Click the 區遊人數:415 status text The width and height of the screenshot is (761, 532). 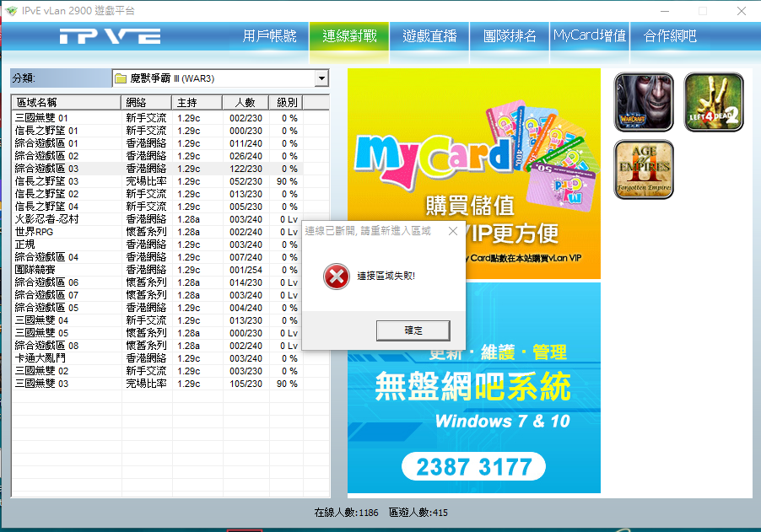(418, 513)
